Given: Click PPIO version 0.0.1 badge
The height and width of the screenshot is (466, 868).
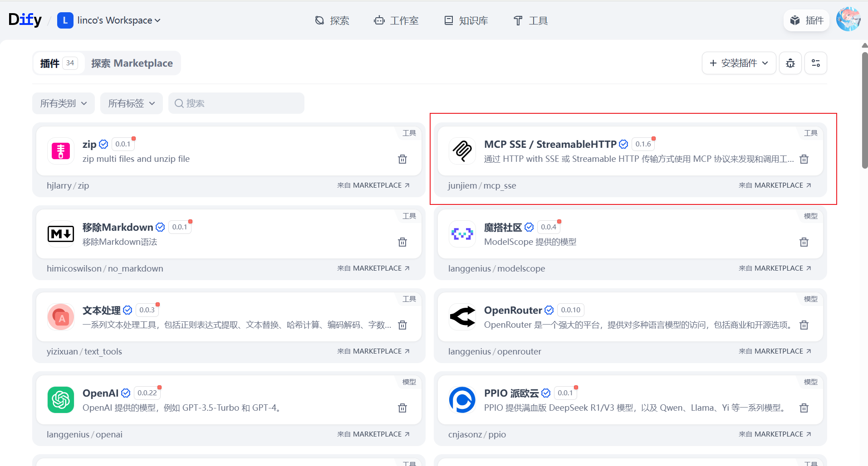Looking at the screenshot, I should click(x=565, y=393).
